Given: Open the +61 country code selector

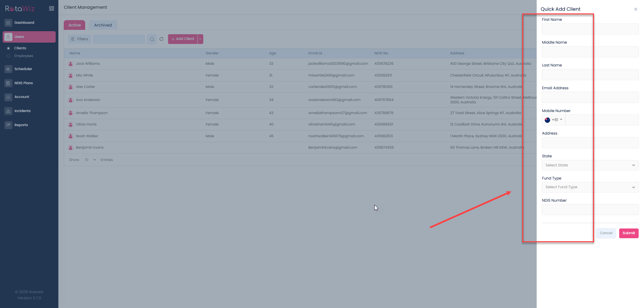Looking at the screenshot, I should [x=553, y=120].
